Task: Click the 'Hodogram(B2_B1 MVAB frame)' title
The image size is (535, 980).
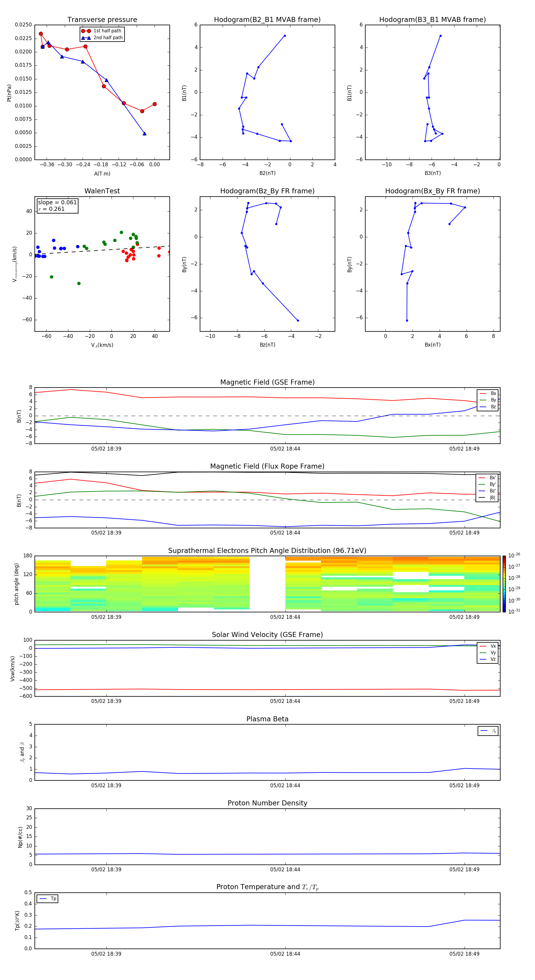Action: coord(267,20)
